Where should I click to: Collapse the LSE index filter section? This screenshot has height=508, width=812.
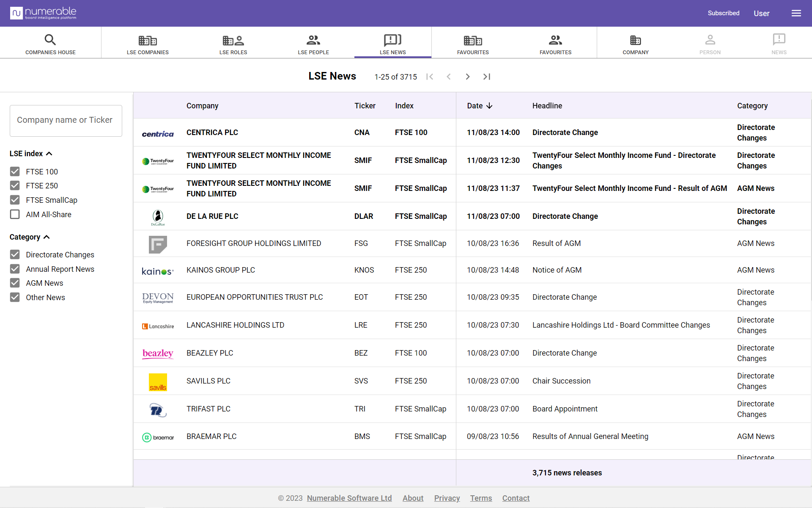[31, 154]
